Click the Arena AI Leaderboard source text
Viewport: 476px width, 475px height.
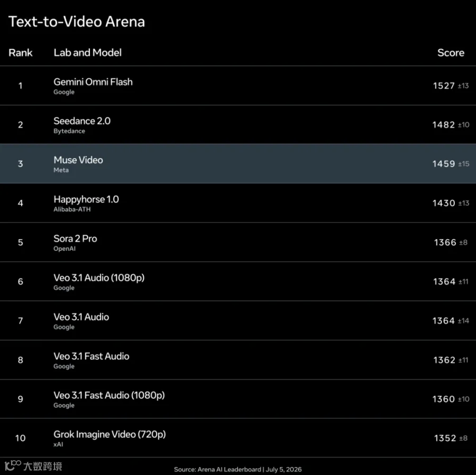coord(229,469)
